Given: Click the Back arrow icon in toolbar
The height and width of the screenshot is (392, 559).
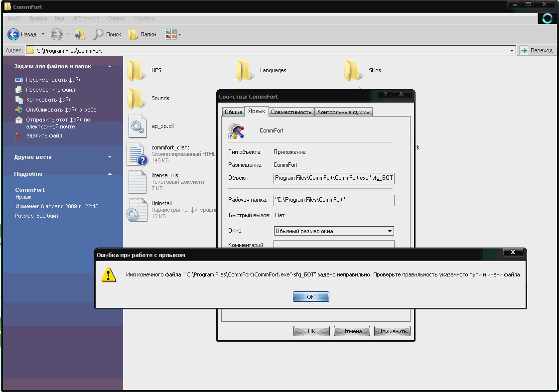Looking at the screenshot, I should [13, 34].
